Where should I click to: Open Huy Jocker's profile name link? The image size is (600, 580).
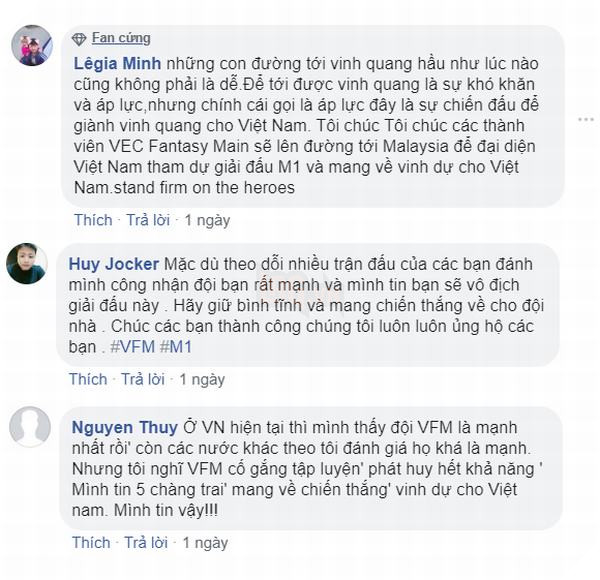(114, 264)
